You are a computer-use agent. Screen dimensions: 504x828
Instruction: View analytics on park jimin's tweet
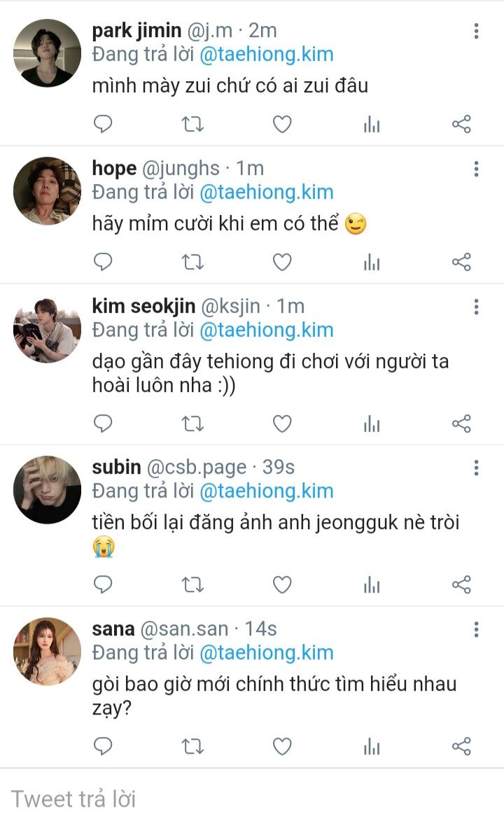tap(372, 125)
